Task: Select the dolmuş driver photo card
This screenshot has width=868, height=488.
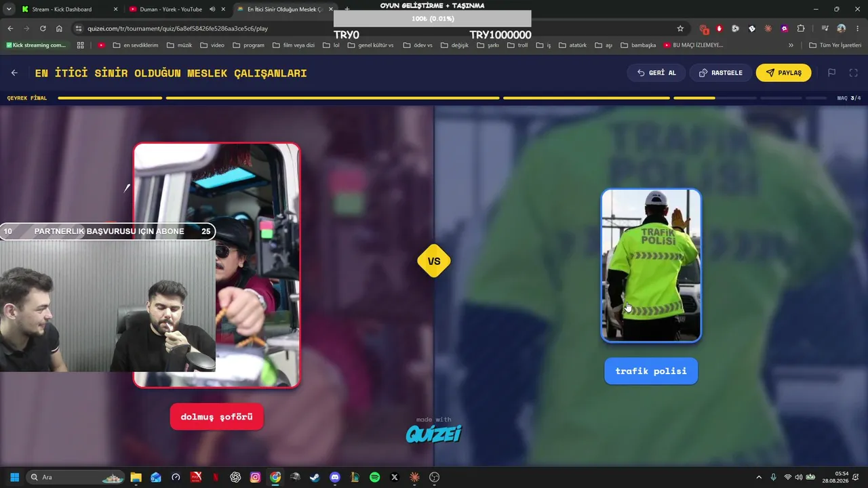Action: [217, 265]
